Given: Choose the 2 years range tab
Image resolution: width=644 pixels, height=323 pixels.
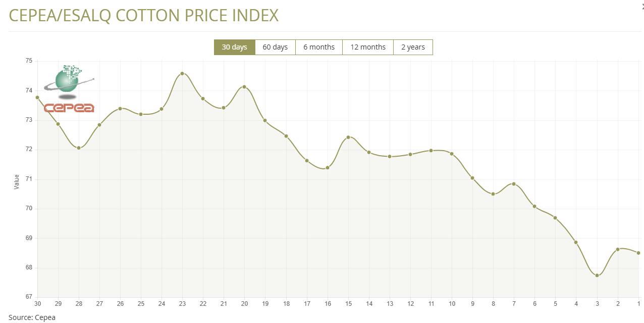Looking at the screenshot, I should point(413,47).
